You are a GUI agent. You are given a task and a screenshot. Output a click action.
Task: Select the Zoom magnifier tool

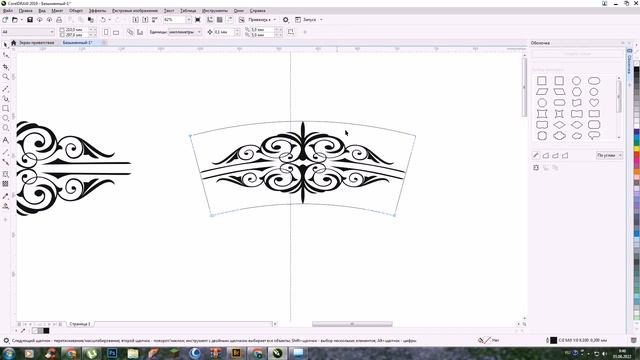5,77
